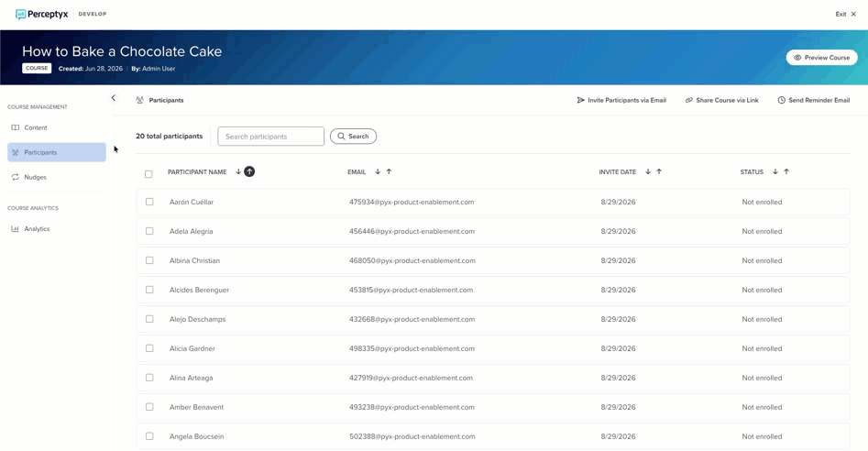Screen dimensions: 868x451
Task: Click Alicia Gardner's Not enrolled status
Action: pos(762,348)
